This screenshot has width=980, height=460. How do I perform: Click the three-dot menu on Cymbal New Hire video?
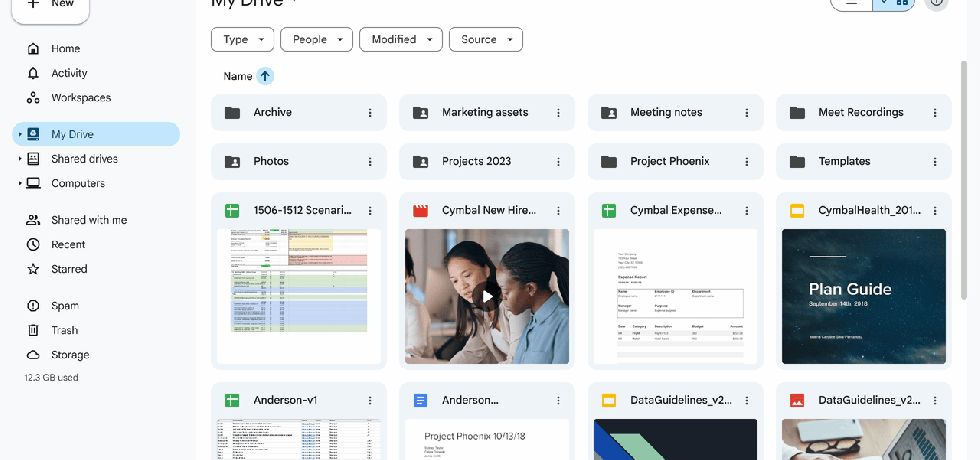558,211
